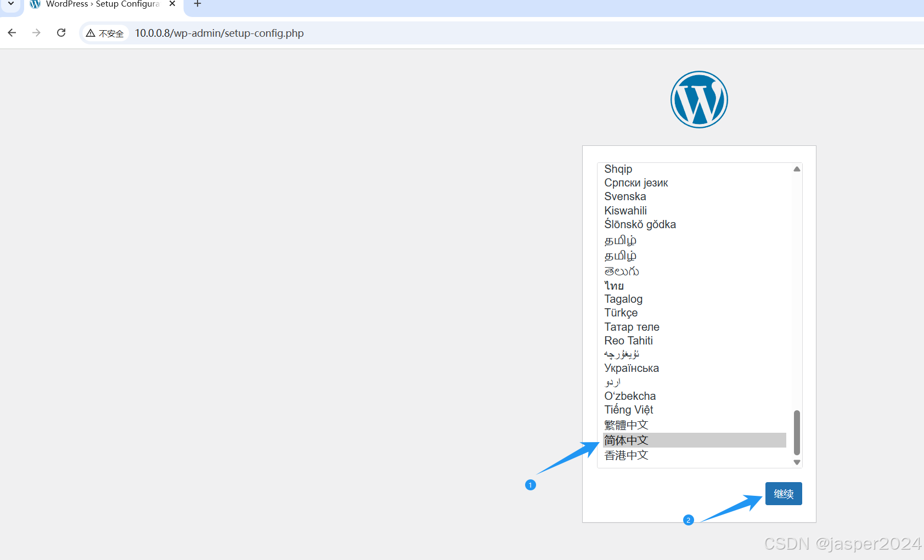Select 繁體中文 language
This screenshot has height=560, width=924.
click(694, 425)
